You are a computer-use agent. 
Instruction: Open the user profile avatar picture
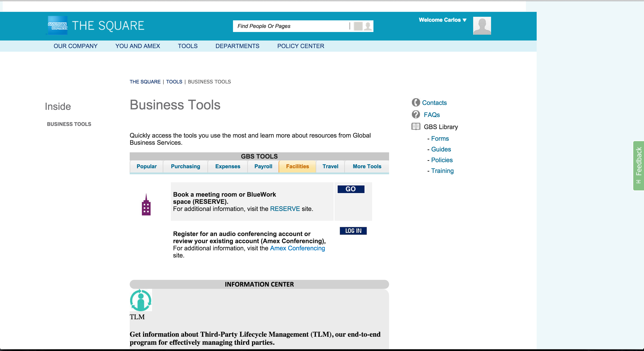point(482,26)
